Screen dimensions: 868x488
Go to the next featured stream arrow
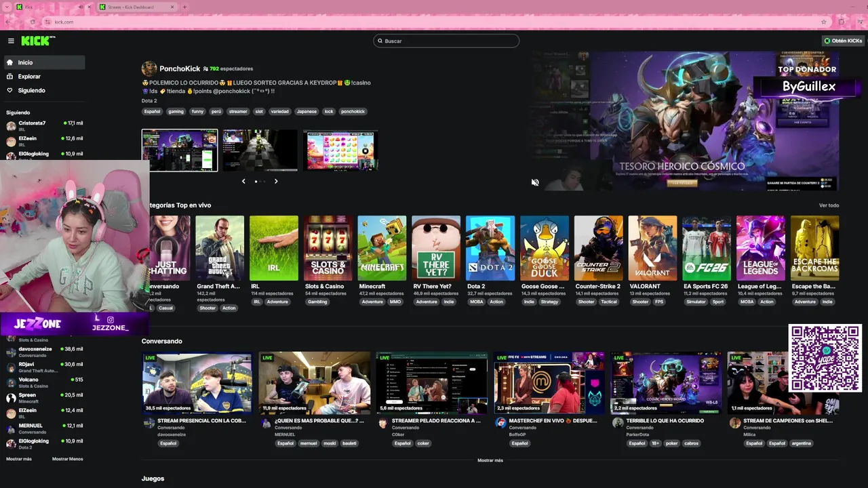pyautogui.click(x=276, y=181)
